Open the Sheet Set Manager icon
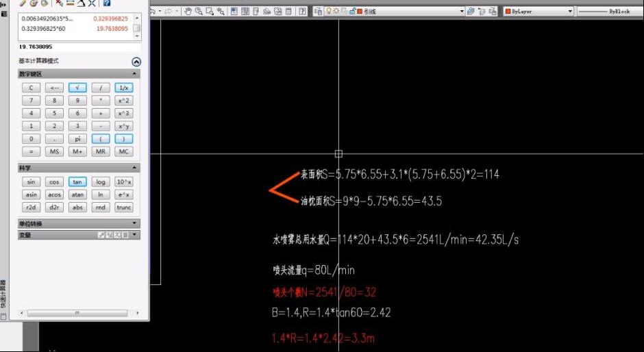 click(x=267, y=12)
